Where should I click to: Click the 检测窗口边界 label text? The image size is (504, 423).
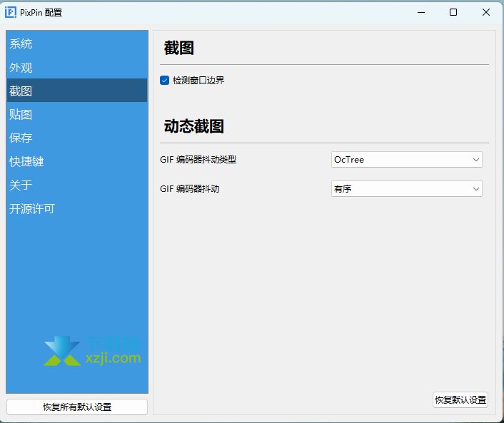[198, 81]
